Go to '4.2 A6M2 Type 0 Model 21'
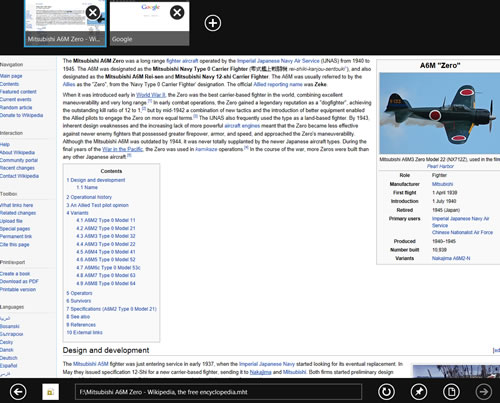 point(106,228)
